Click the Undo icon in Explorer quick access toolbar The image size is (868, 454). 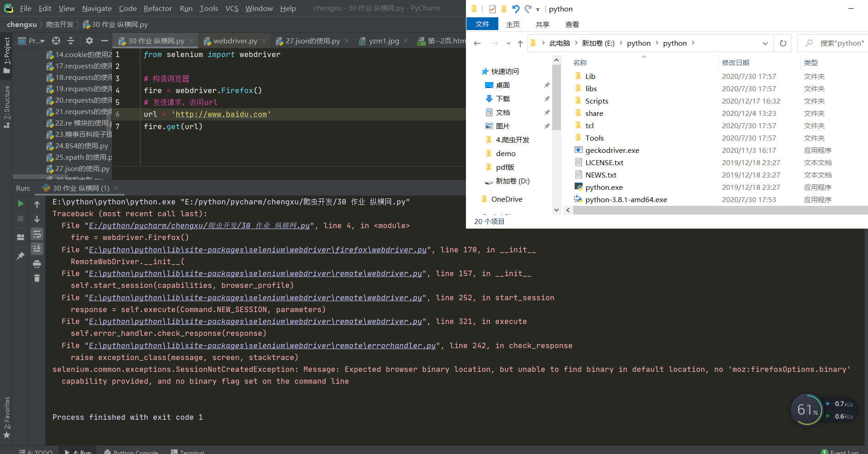pyautogui.click(x=516, y=9)
